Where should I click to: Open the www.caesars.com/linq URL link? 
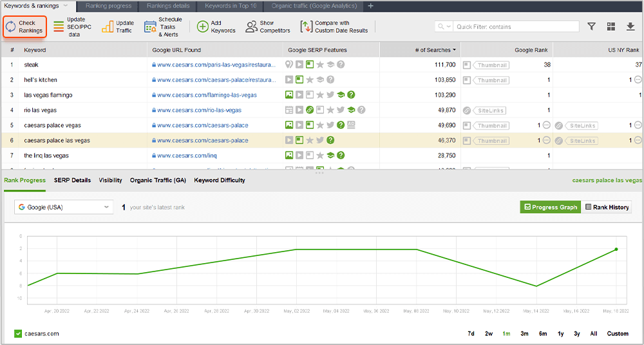click(187, 155)
